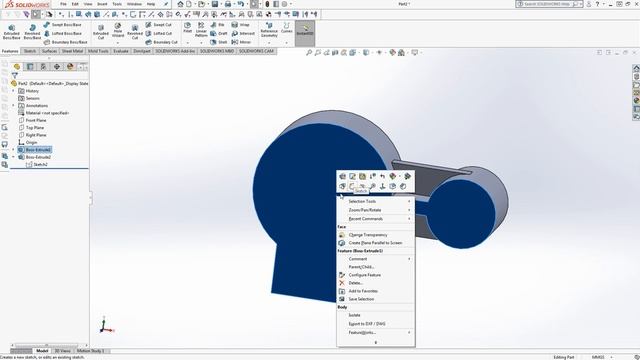Click the Print icon in top toolbar
Viewport: 640px width, 360px height.
(228, 4)
